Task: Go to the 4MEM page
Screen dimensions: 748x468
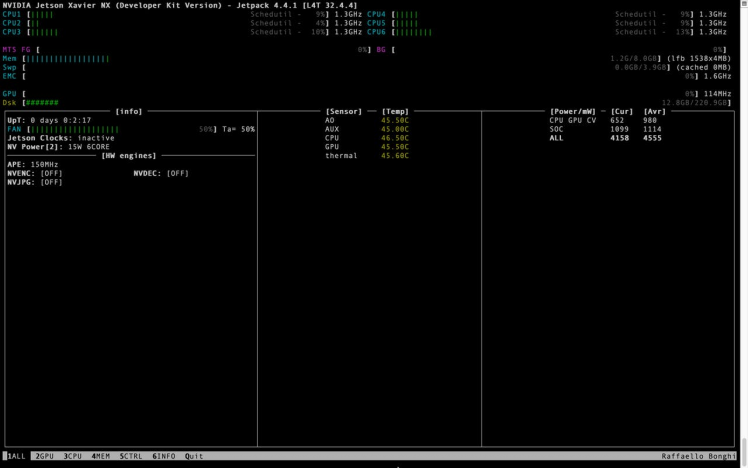Action: (101, 456)
